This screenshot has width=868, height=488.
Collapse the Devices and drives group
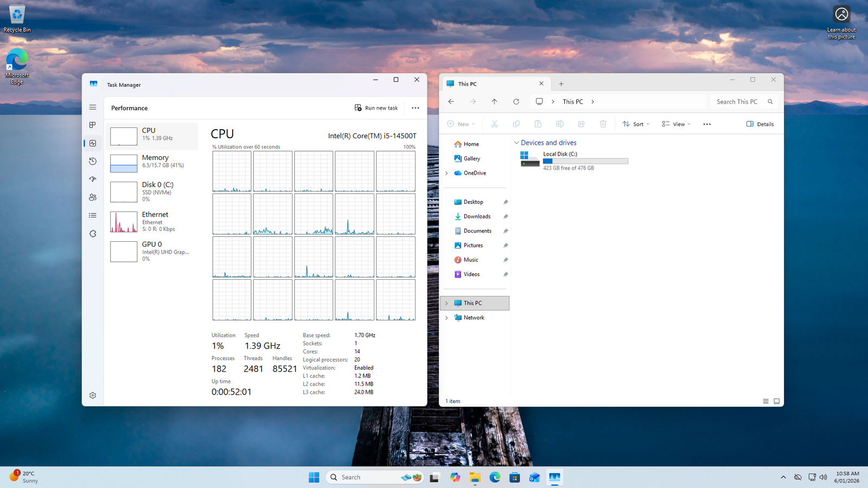[516, 143]
